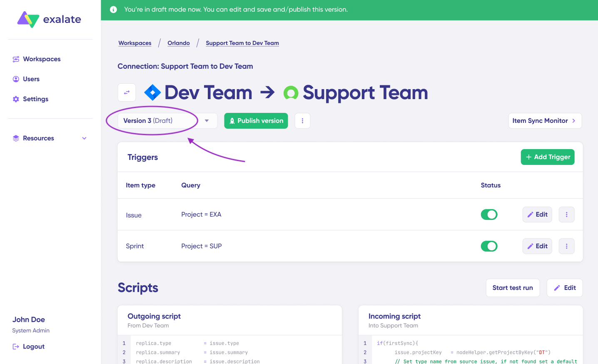Click the John Doe user name
The width and height of the screenshot is (598, 364).
(x=29, y=319)
